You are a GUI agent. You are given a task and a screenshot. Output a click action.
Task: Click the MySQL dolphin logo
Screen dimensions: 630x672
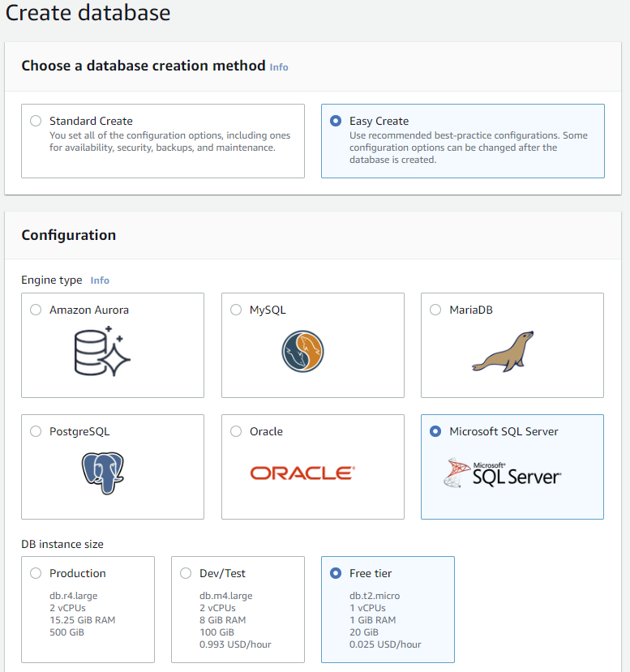[x=302, y=352]
